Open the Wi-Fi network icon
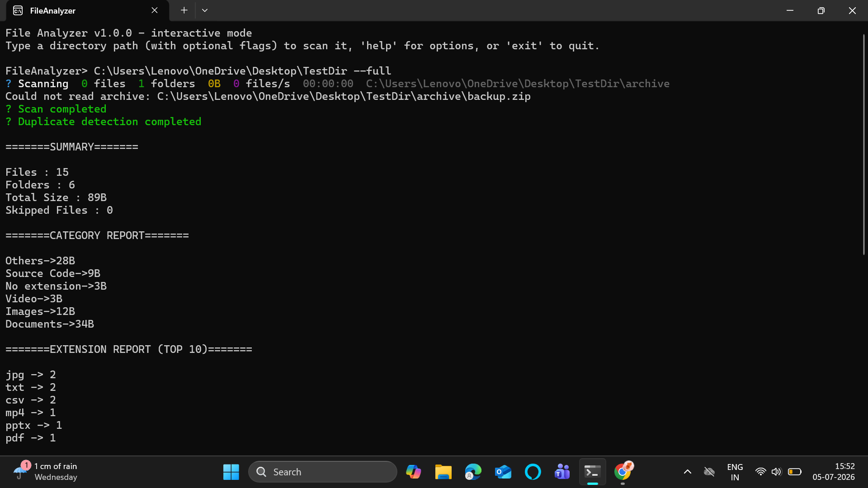The width and height of the screenshot is (868, 488). point(760,472)
